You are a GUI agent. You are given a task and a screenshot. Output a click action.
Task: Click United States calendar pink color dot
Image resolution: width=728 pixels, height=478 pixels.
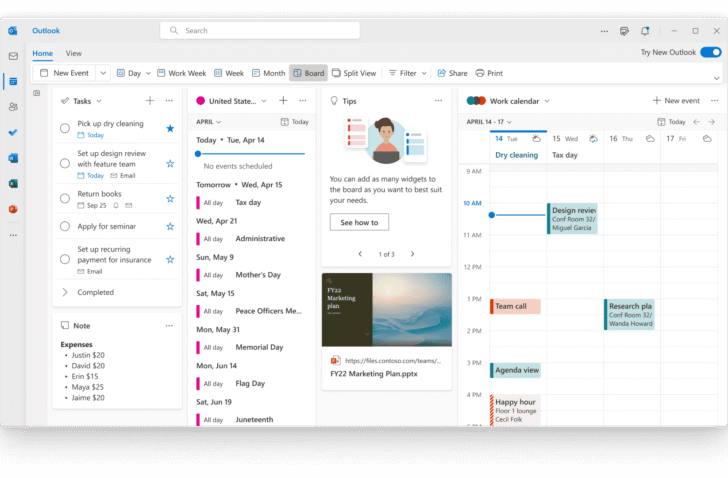(201, 101)
